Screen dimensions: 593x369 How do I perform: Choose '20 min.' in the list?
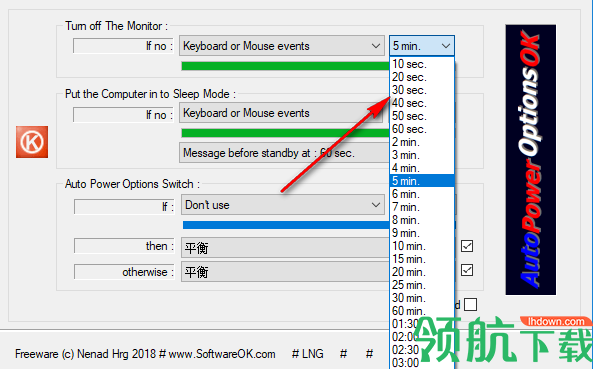422,272
